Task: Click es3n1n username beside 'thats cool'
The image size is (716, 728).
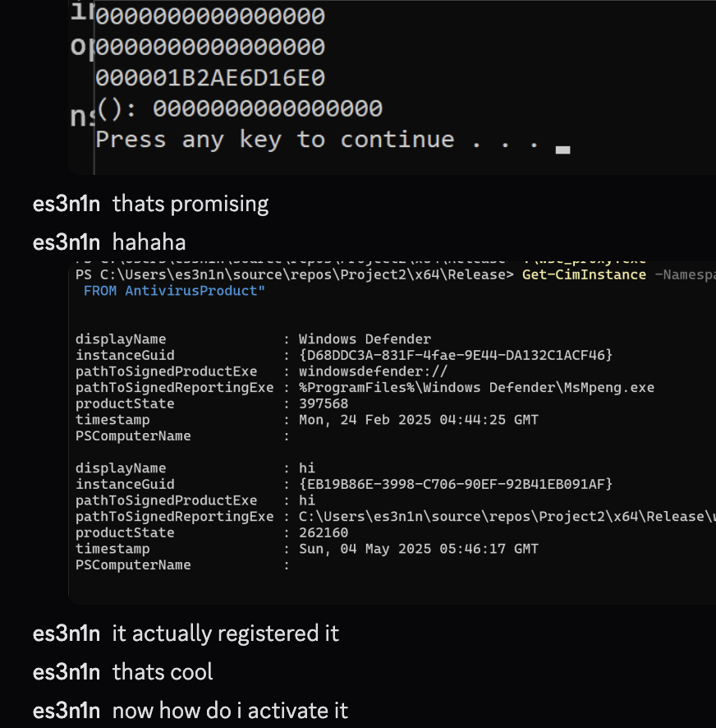Action: pos(67,672)
